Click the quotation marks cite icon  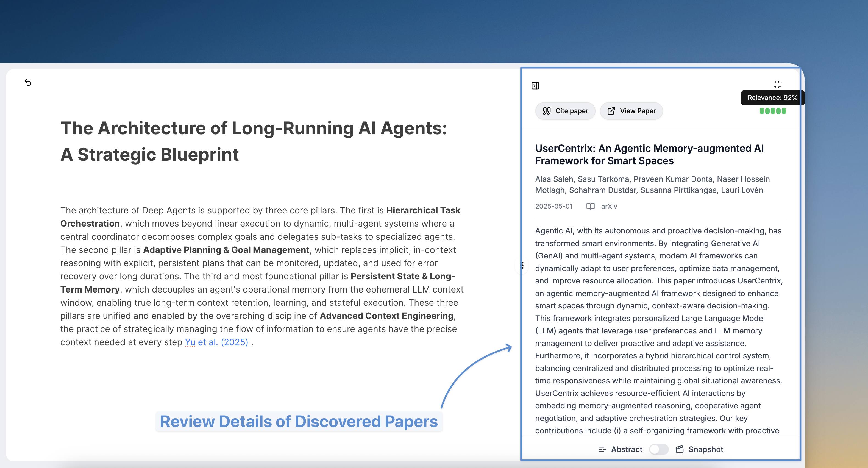tap(547, 111)
